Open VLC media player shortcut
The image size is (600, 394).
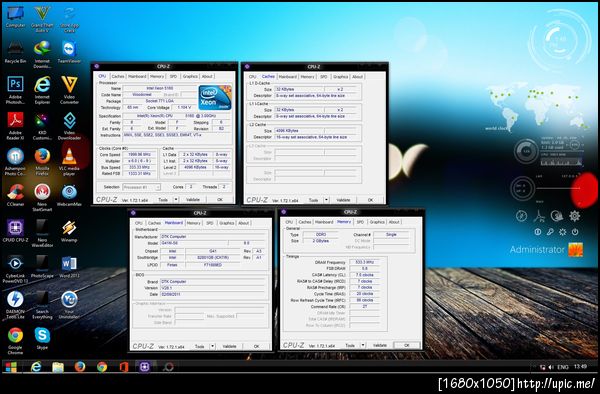[69, 161]
